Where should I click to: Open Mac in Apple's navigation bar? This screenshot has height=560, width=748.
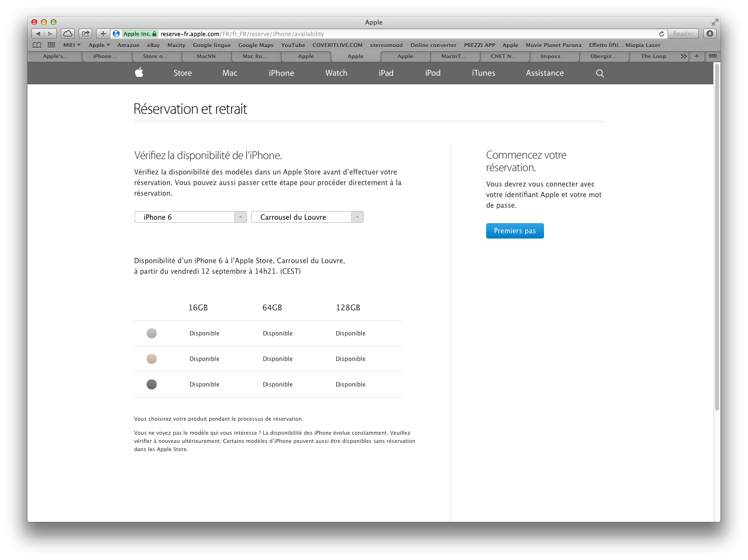coord(230,73)
